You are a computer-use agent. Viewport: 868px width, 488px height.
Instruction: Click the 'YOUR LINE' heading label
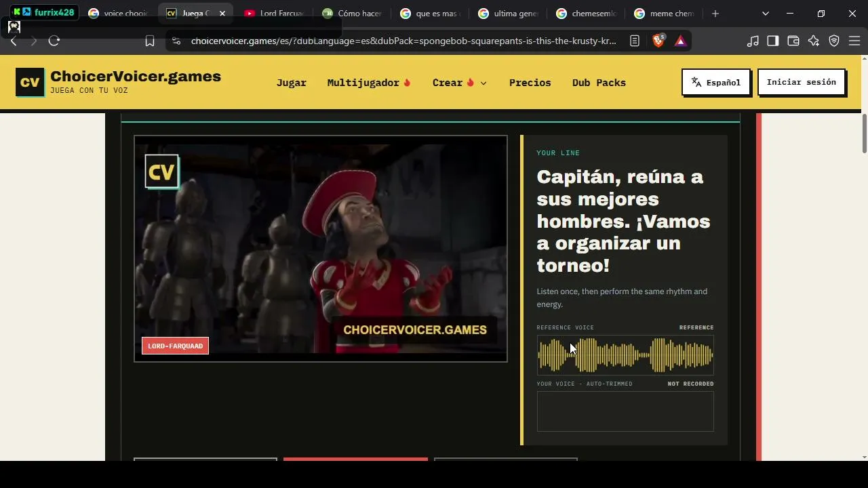point(558,153)
